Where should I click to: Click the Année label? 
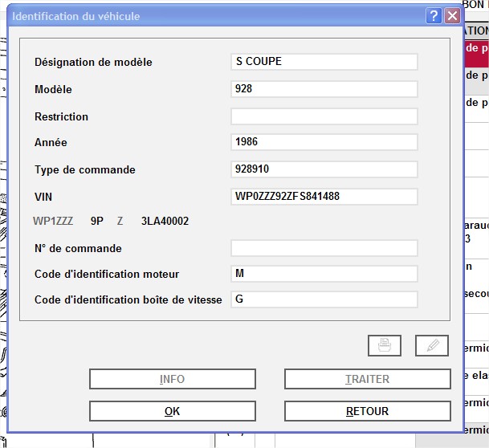click(x=51, y=142)
